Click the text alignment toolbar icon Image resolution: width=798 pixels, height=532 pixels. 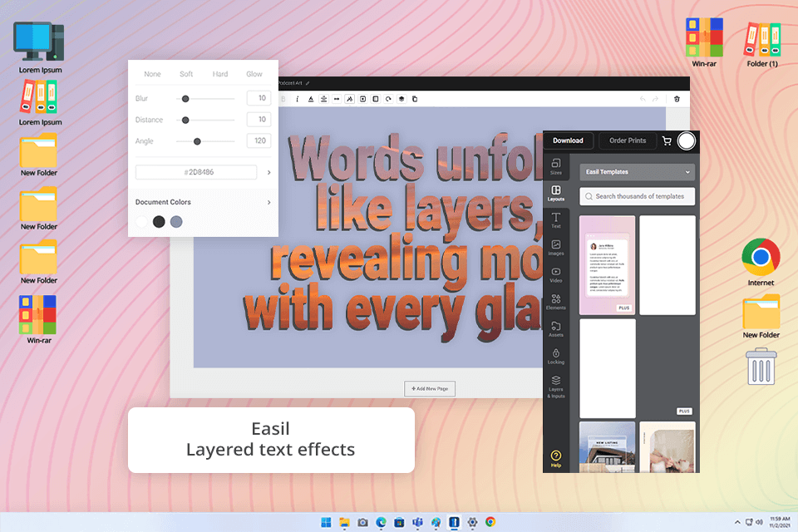click(323, 99)
